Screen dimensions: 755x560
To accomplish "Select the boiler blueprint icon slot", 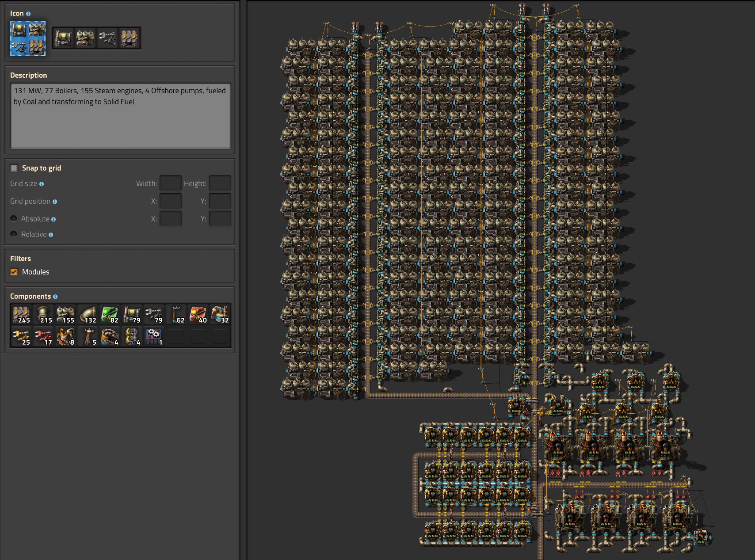I will coord(63,38).
